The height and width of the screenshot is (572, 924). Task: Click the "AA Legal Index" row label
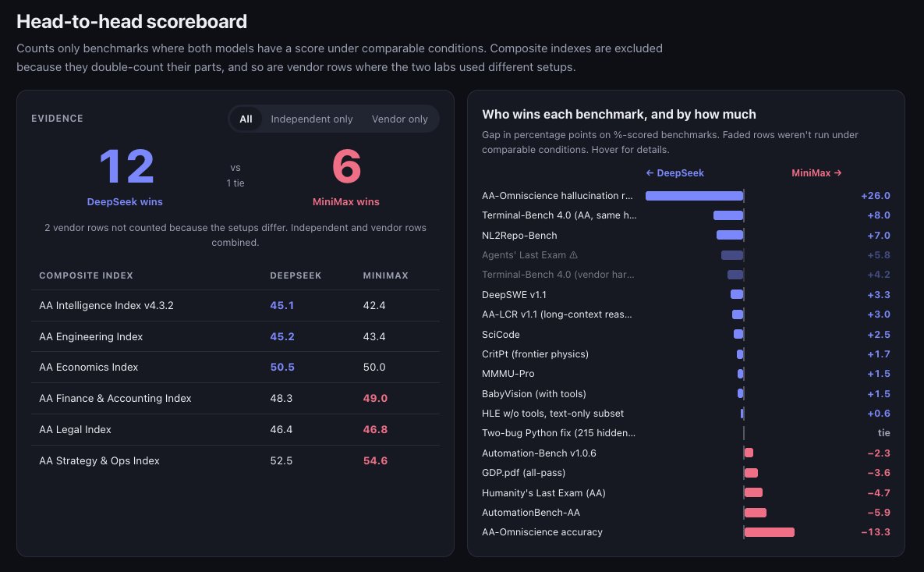[75, 430]
